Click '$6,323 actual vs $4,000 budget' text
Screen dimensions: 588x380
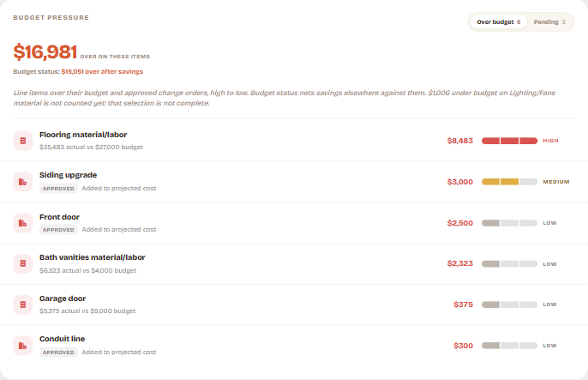click(x=87, y=270)
